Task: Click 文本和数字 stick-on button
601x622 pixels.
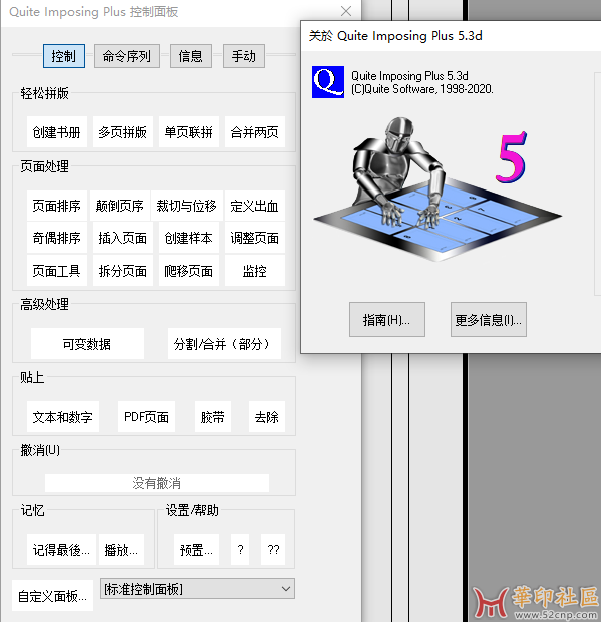Action: [x=63, y=417]
